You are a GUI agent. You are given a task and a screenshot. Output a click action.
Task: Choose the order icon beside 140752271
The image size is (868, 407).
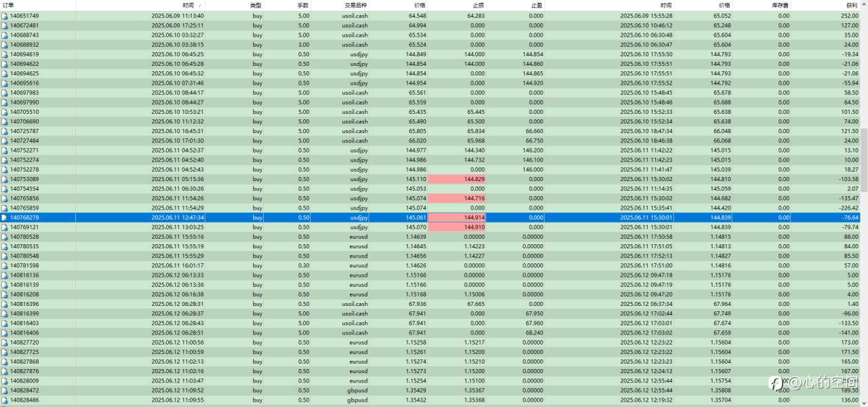(4, 151)
